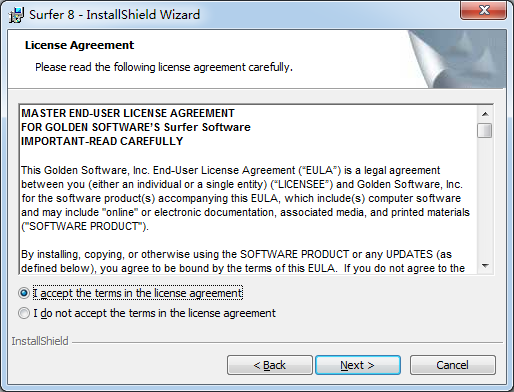Screen dimensions: 514x392
Task: Click inside the EULA paragraph text area
Action: [x=246, y=198]
